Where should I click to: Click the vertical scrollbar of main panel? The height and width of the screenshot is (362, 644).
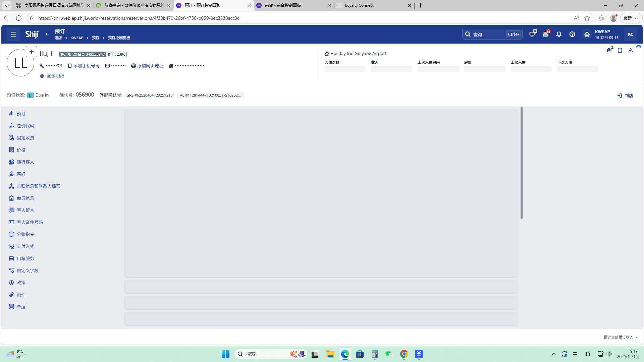pyautogui.click(x=521, y=163)
